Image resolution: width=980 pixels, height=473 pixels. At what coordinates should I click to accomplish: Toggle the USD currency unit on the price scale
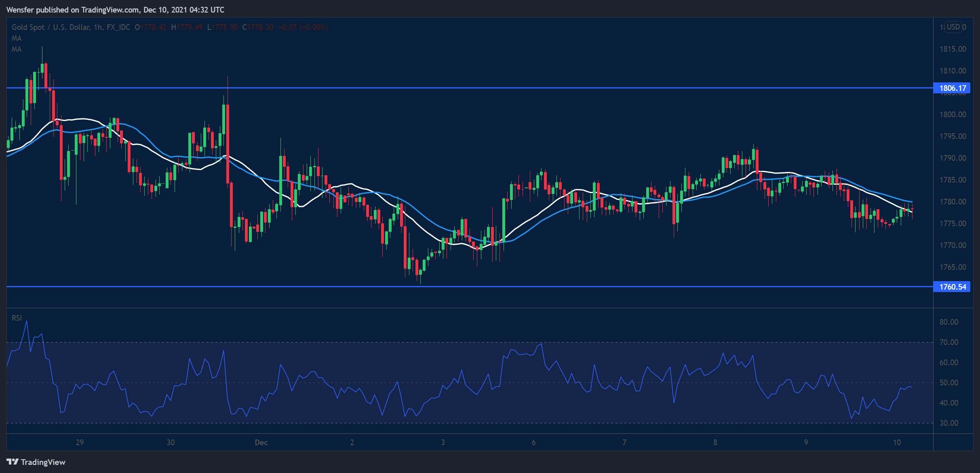pyautogui.click(x=954, y=27)
